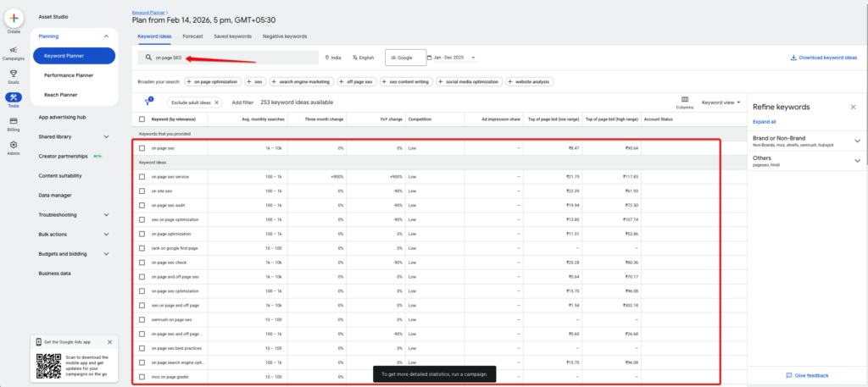Toggle the select-all header checkbox
This screenshot has height=387, width=868.
click(x=142, y=119)
